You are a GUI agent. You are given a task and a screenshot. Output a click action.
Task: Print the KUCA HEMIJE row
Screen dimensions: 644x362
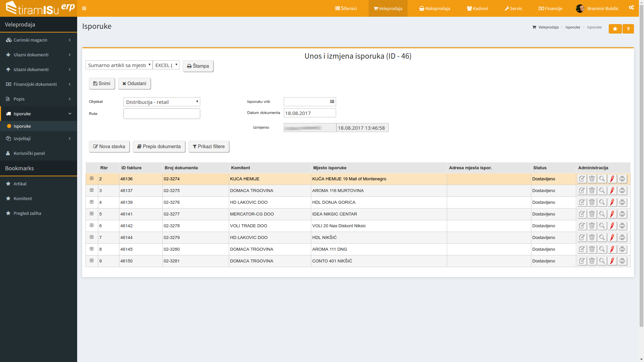pos(622,179)
